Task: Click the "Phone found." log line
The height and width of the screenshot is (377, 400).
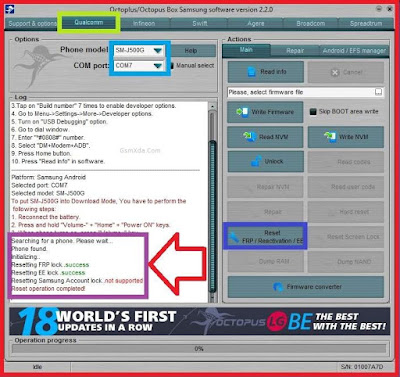Action: click(x=29, y=249)
